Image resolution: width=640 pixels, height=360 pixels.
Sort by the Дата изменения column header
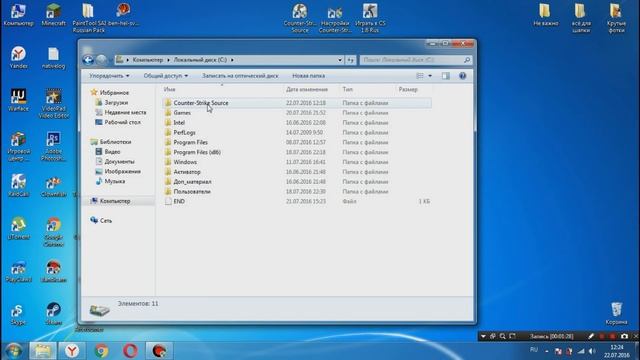(311, 89)
